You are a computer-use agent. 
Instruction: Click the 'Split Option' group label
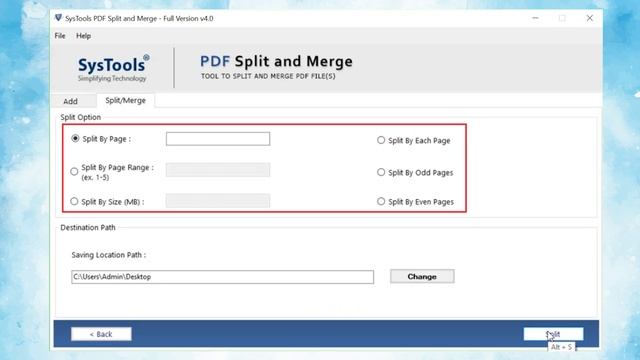pos(80,117)
